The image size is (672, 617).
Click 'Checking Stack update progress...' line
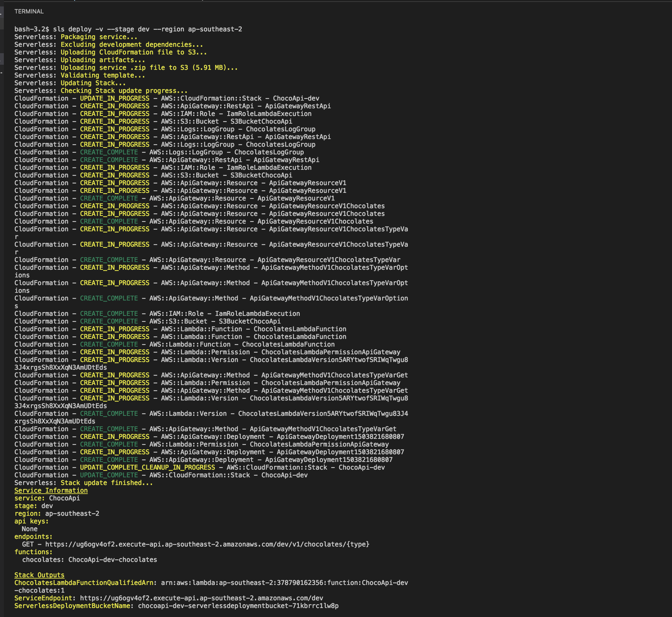click(101, 90)
